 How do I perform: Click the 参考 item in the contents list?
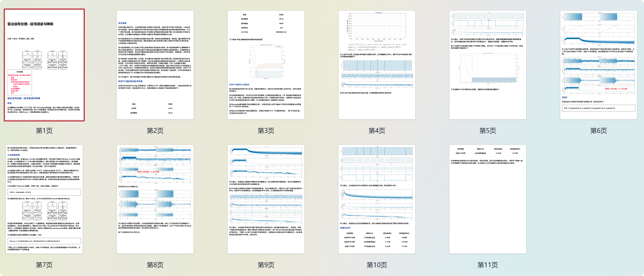click(x=13, y=93)
